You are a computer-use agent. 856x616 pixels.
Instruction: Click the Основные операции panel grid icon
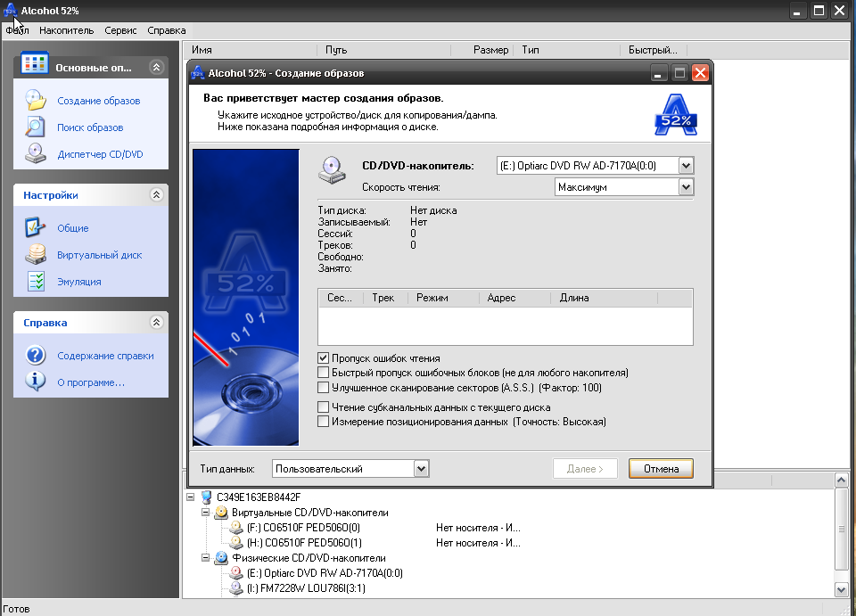(35, 62)
